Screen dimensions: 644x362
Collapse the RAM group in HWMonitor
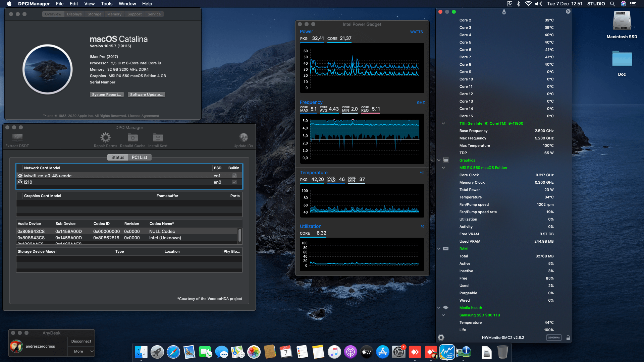click(439, 249)
